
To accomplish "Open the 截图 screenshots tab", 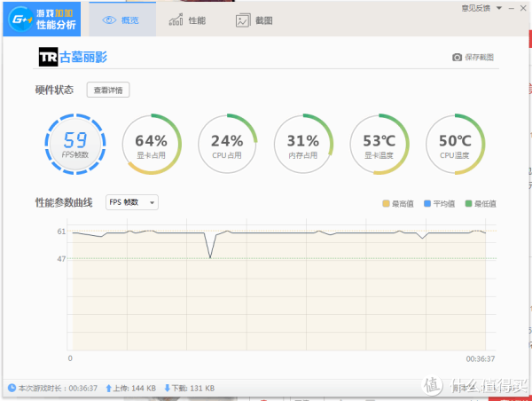I will [x=254, y=20].
